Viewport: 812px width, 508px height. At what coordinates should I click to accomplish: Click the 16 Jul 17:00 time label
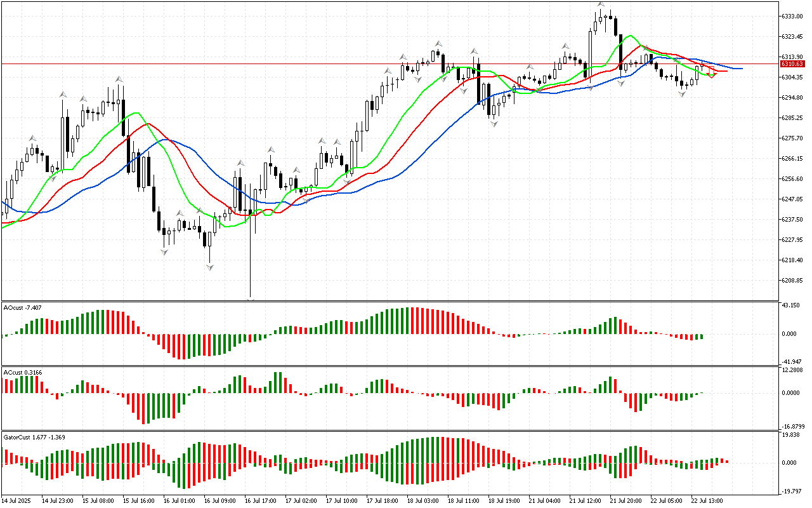[260, 500]
